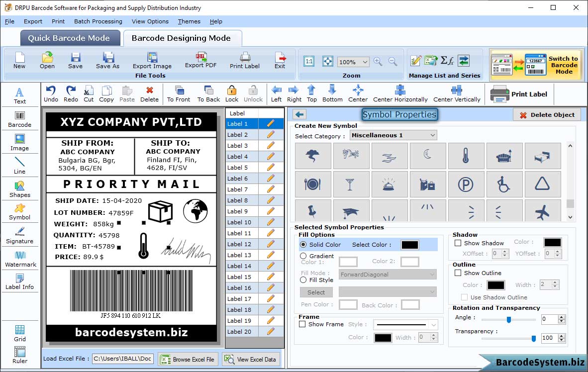Adjust the rotation Angle slider
The height and width of the screenshot is (372, 588).
[508, 319]
